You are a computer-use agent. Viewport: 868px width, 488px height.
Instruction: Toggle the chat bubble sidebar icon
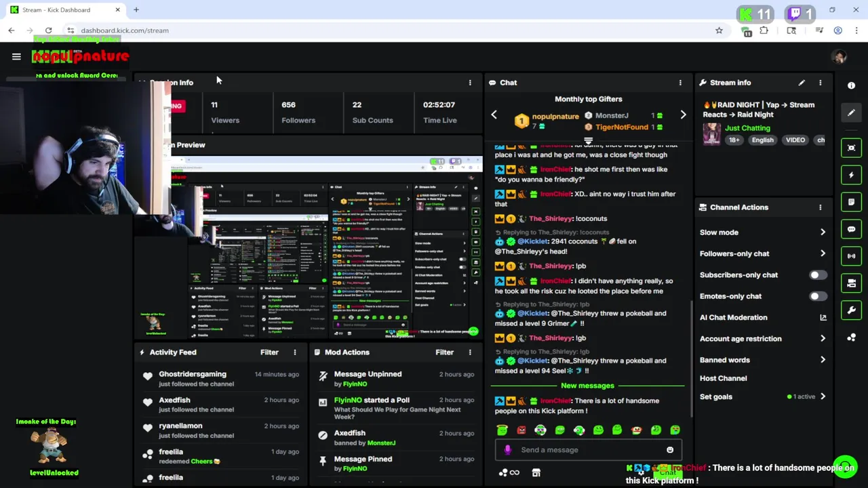point(851,229)
